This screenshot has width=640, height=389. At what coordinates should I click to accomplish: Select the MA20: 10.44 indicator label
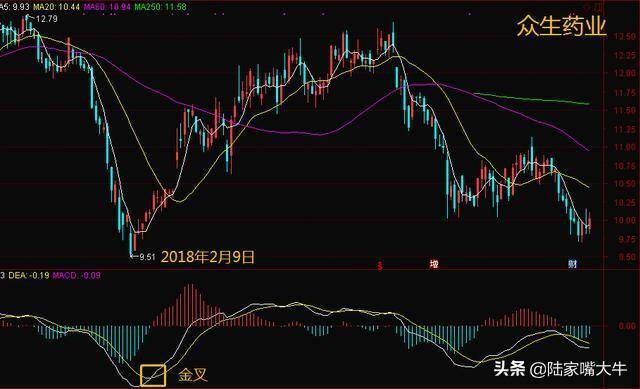(56, 7)
